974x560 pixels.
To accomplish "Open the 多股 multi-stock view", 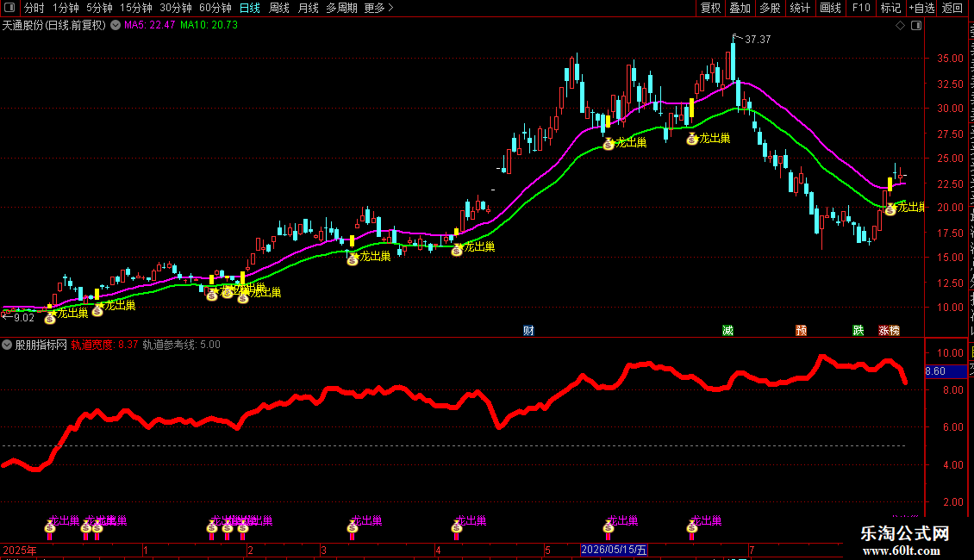I will tap(770, 8).
